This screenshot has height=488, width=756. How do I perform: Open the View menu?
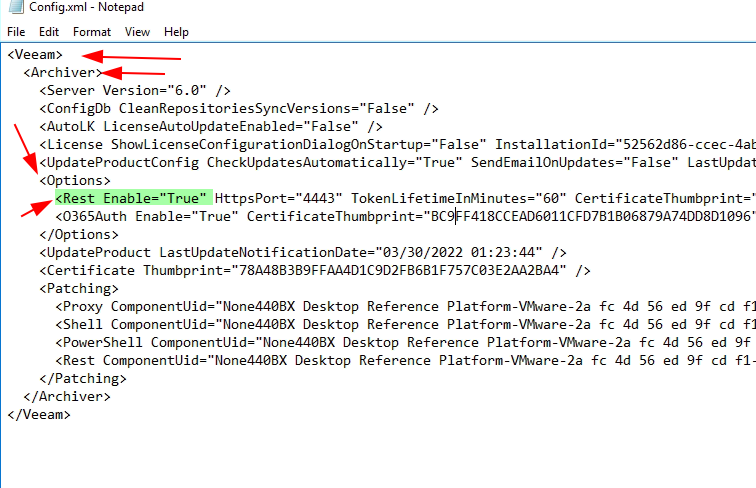point(137,32)
